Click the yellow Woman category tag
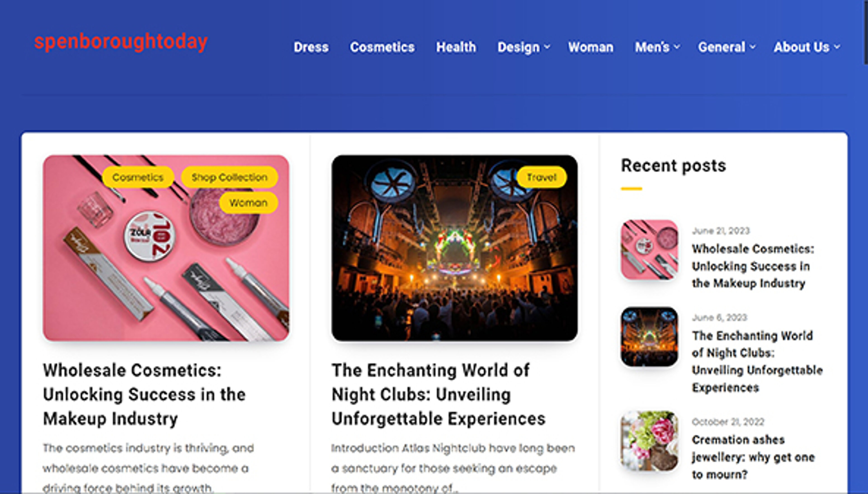The image size is (868, 494). [248, 203]
